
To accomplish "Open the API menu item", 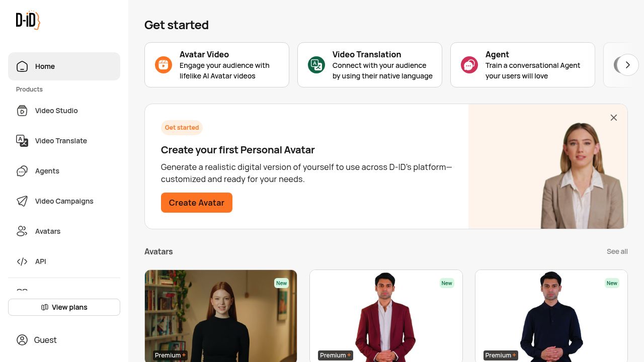I will [64, 261].
